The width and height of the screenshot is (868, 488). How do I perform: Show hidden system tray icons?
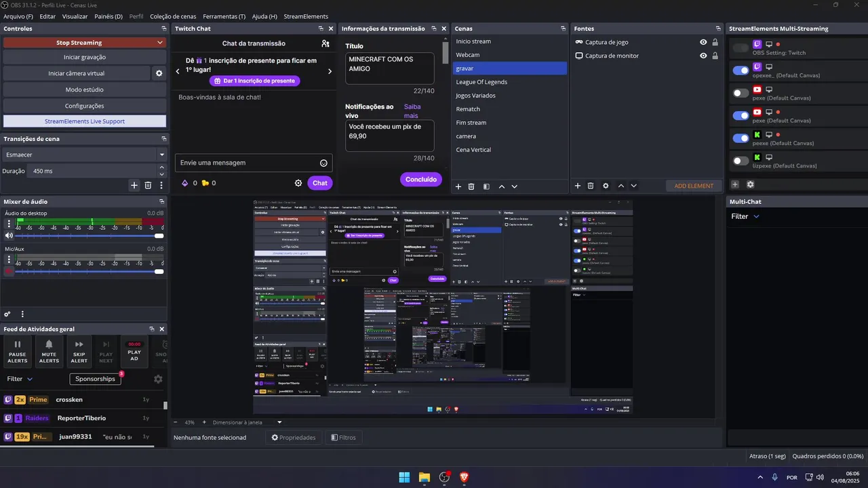click(759, 477)
